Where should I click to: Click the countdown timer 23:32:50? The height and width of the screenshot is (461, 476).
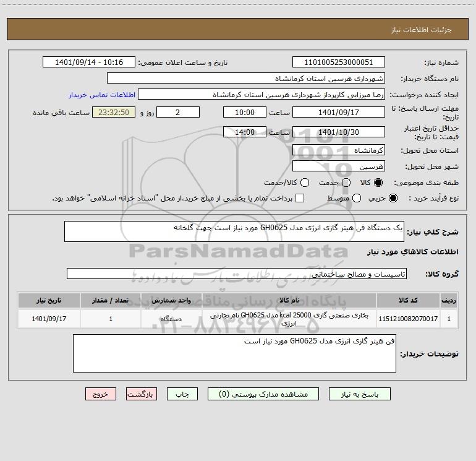coord(114,112)
